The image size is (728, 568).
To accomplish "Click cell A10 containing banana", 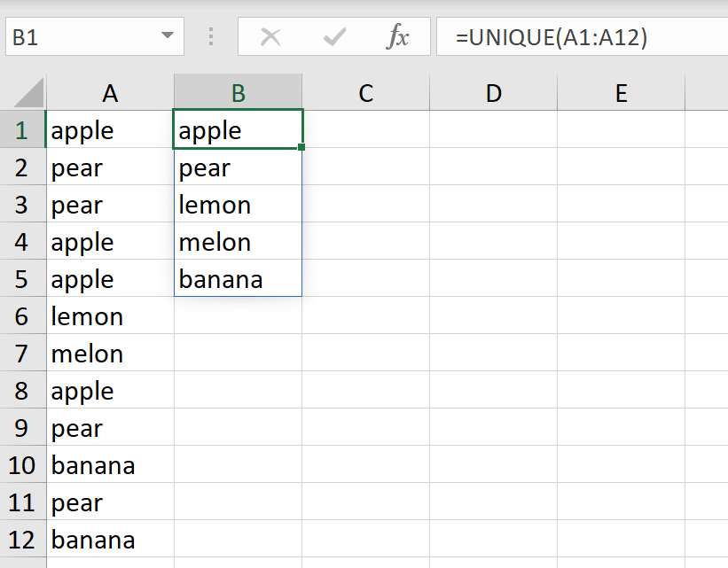I will point(110,465).
